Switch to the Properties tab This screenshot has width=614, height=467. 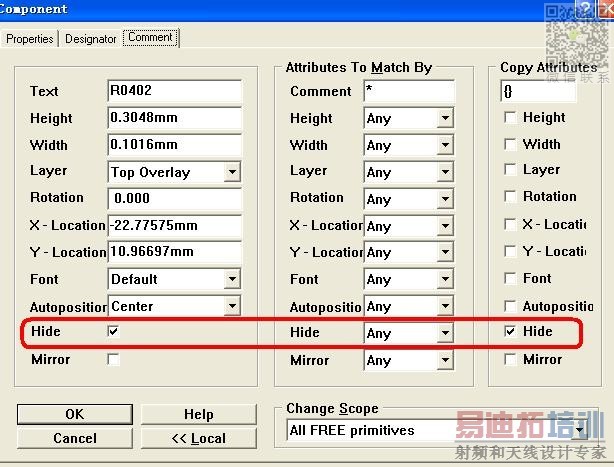tap(30, 39)
